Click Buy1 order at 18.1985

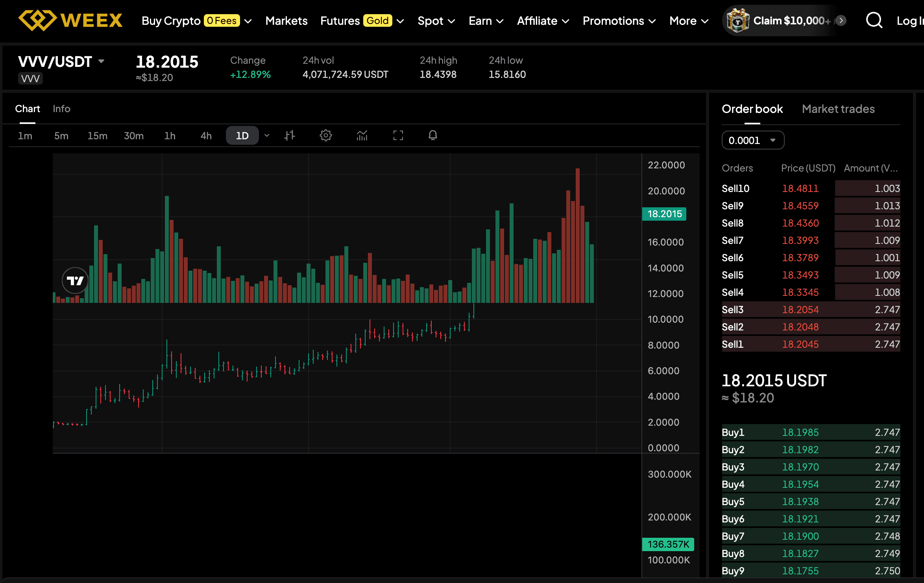tap(811, 432)
